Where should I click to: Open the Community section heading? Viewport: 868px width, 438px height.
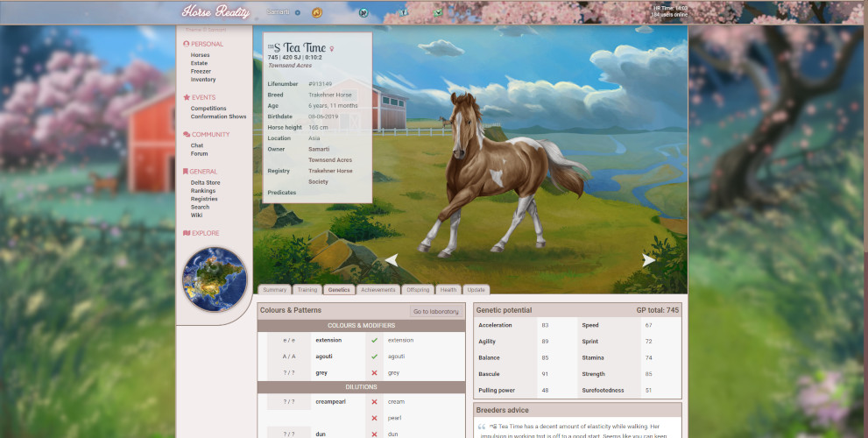point(207,135)
